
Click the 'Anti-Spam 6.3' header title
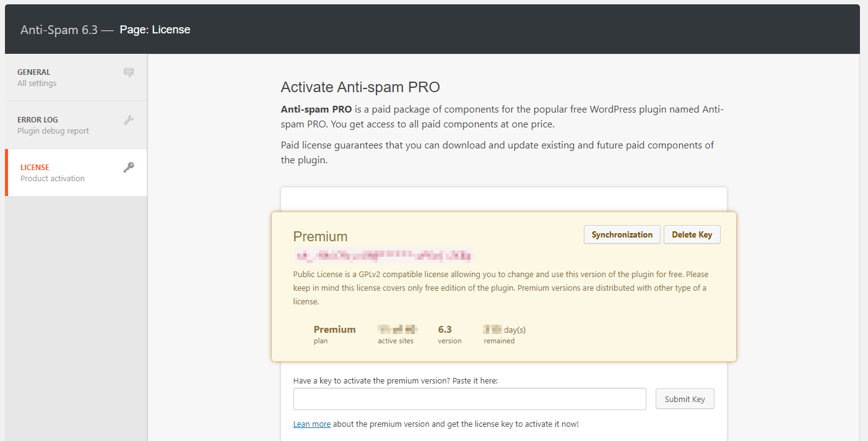point(59,30)
